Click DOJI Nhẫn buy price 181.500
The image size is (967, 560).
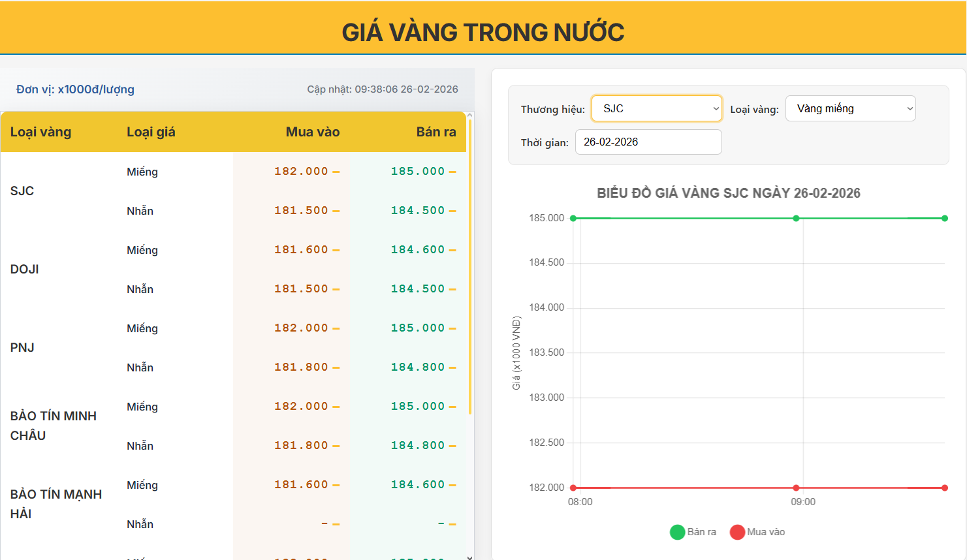coord(301,288)
